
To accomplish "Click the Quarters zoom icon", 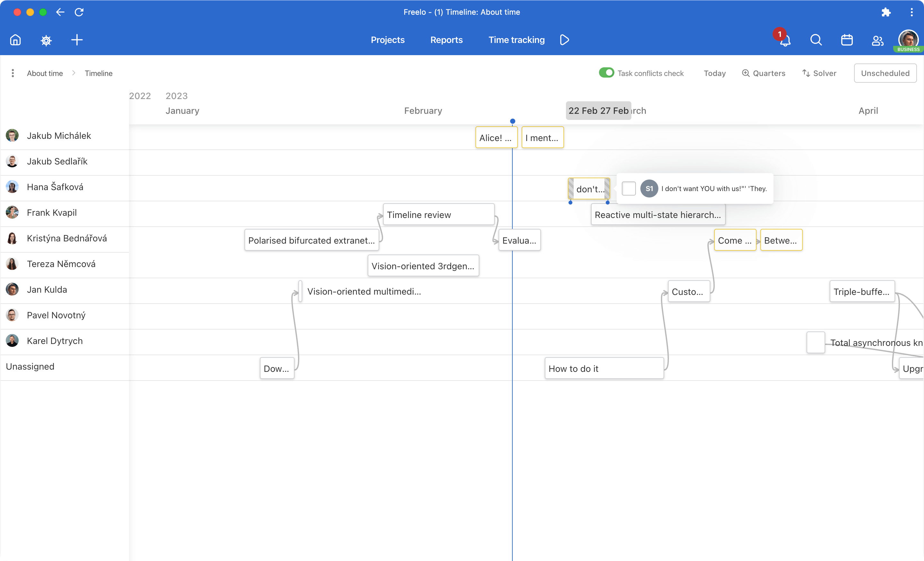I will coord(746,73).
